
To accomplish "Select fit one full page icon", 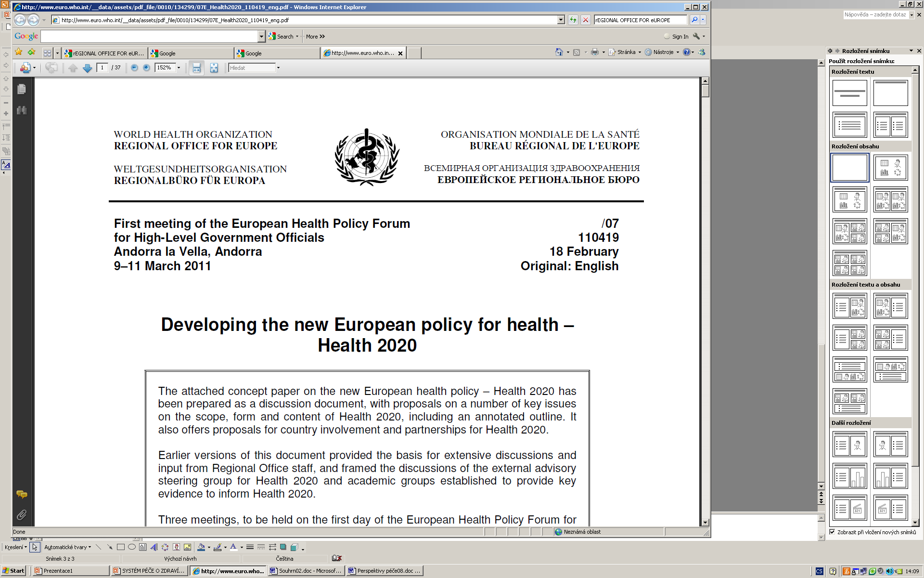I will click(x=214, y=68).
